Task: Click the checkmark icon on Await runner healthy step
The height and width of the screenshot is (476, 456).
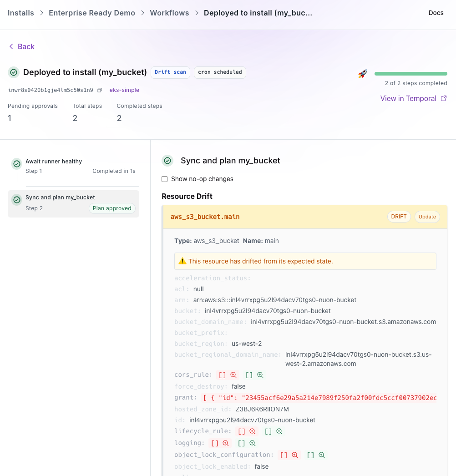Action: pos(16,163)
